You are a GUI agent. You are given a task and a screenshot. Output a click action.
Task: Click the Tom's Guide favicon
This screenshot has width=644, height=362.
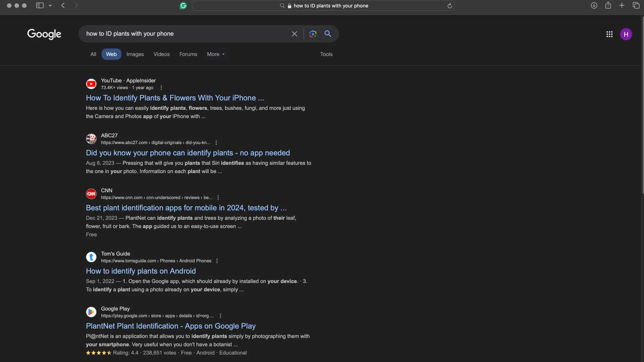[x=91, y=257]
